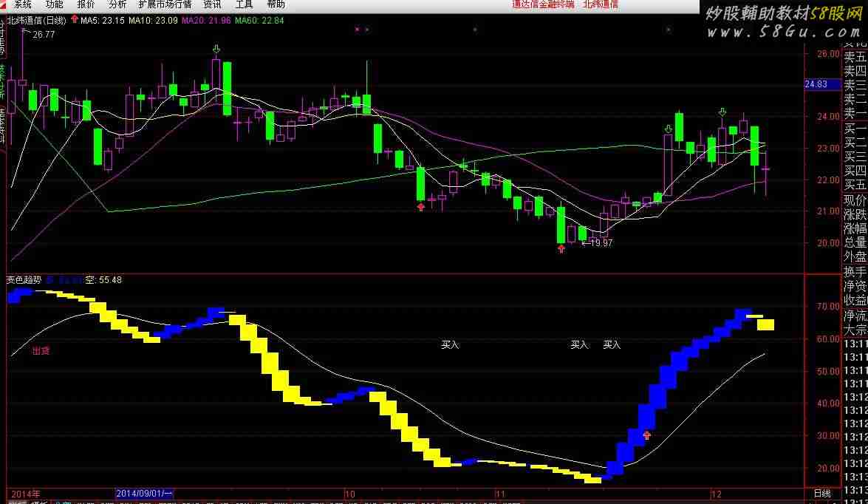Click the 换手 row in the quote panel
This screenshot has height=504, width=868.
pyautogui.click(x=855, y=272)
